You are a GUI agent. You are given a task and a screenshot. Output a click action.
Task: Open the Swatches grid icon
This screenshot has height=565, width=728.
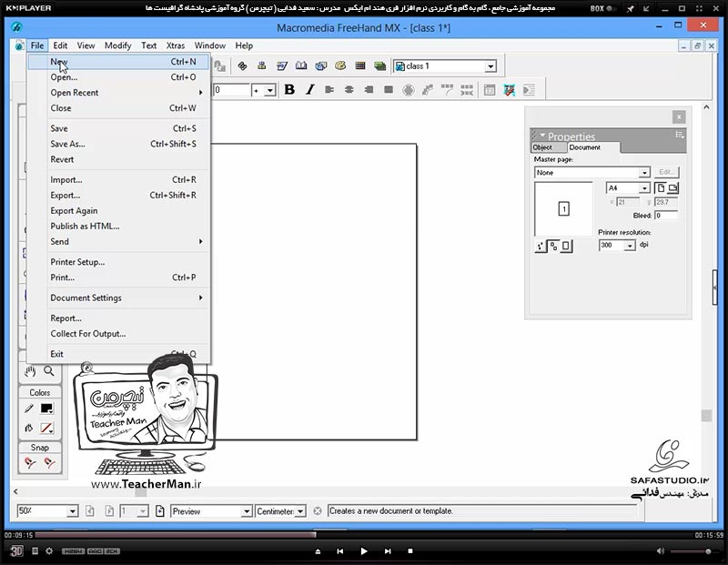coord(359,66)
